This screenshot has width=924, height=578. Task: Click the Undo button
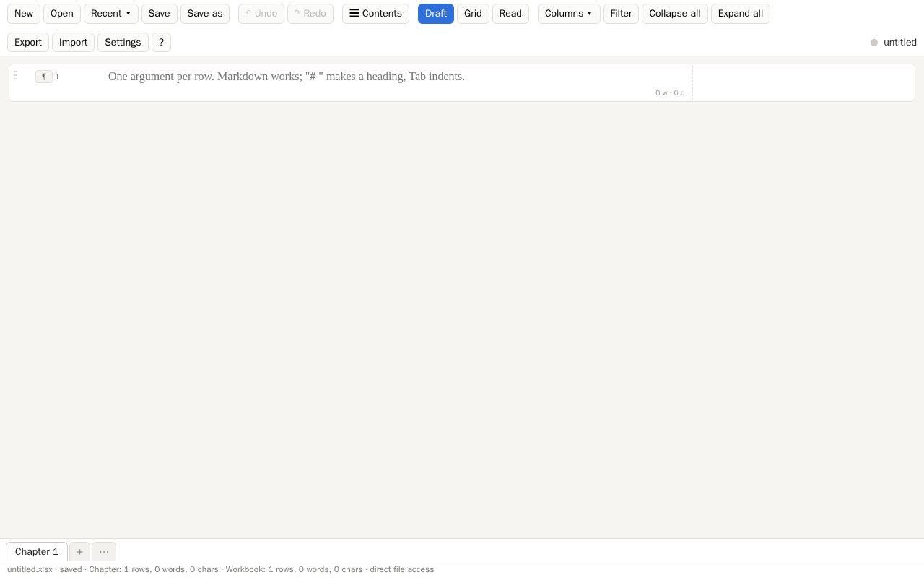(261, 14)
